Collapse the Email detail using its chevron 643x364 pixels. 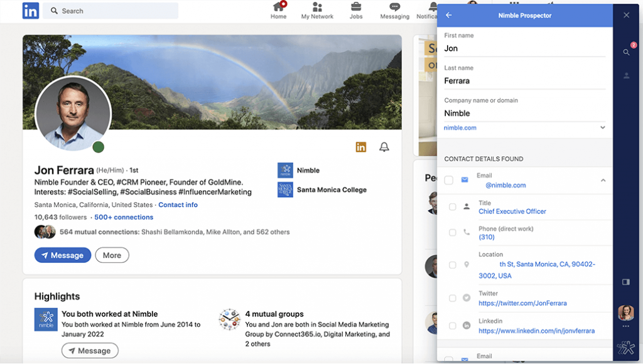(602, 180)
